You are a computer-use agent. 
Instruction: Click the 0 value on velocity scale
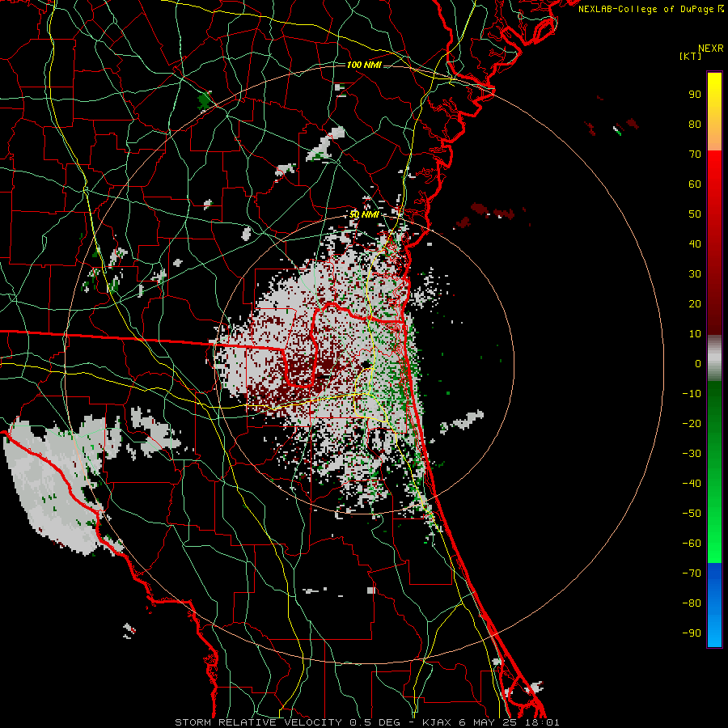tap(698, 363)
